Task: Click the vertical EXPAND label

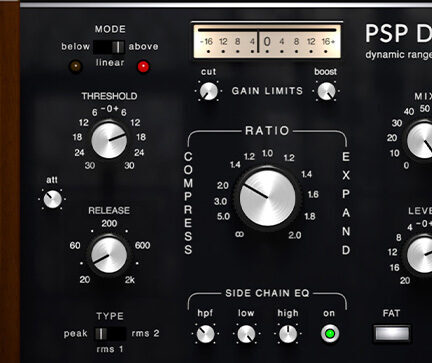Action: point(346,203)
